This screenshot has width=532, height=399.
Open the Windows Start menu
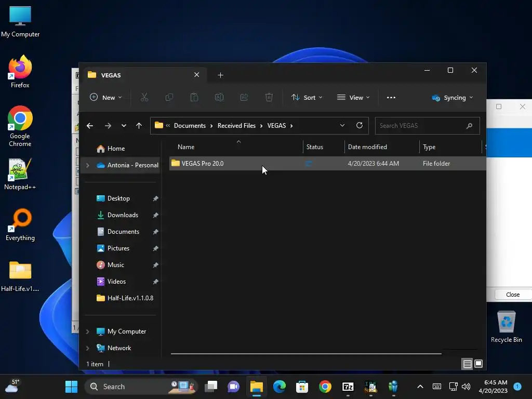71,387
